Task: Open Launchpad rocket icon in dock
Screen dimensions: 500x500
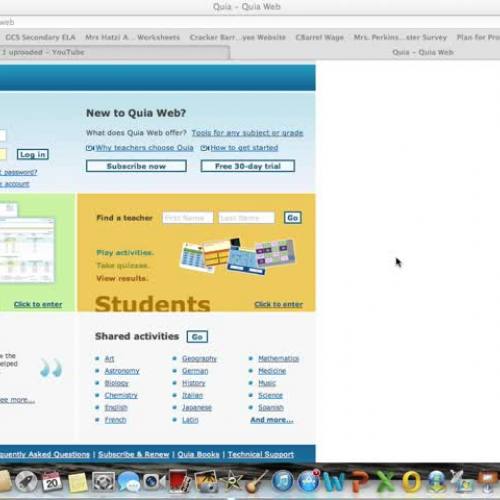Action: 26,481
